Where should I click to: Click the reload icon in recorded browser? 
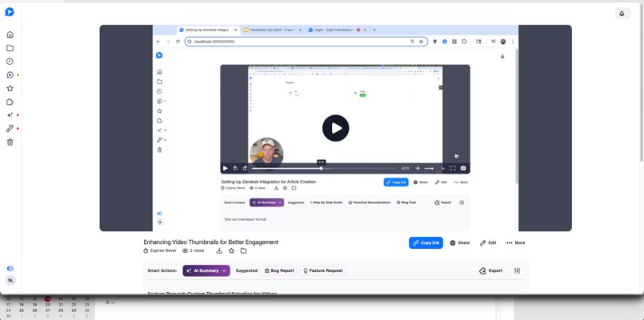[x=178, y=42]
